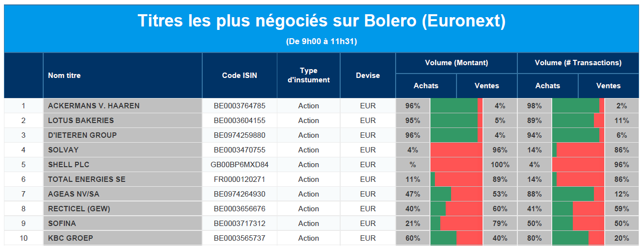This screenshot has height=251, width=644.
Task: Click Ventes under Volume (# Transactions)
Action: click(609, 86)
